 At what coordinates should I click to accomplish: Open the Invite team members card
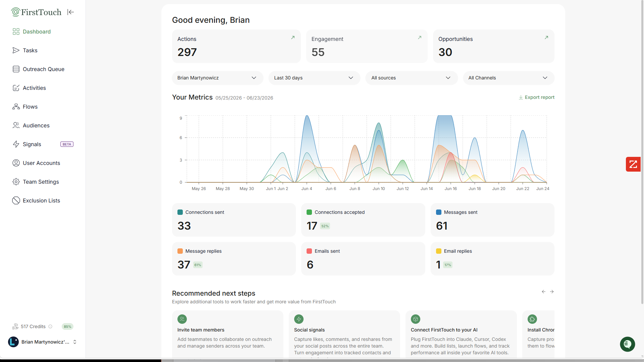228,334
